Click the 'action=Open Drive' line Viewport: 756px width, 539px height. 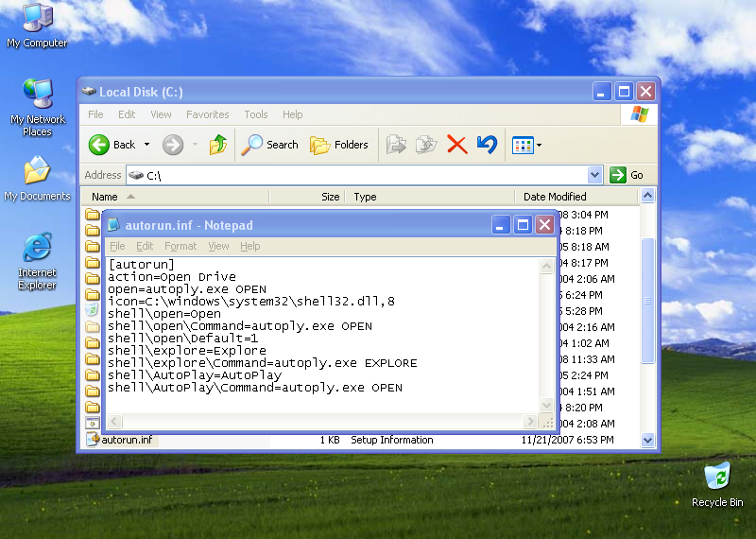tap(172, 277)
